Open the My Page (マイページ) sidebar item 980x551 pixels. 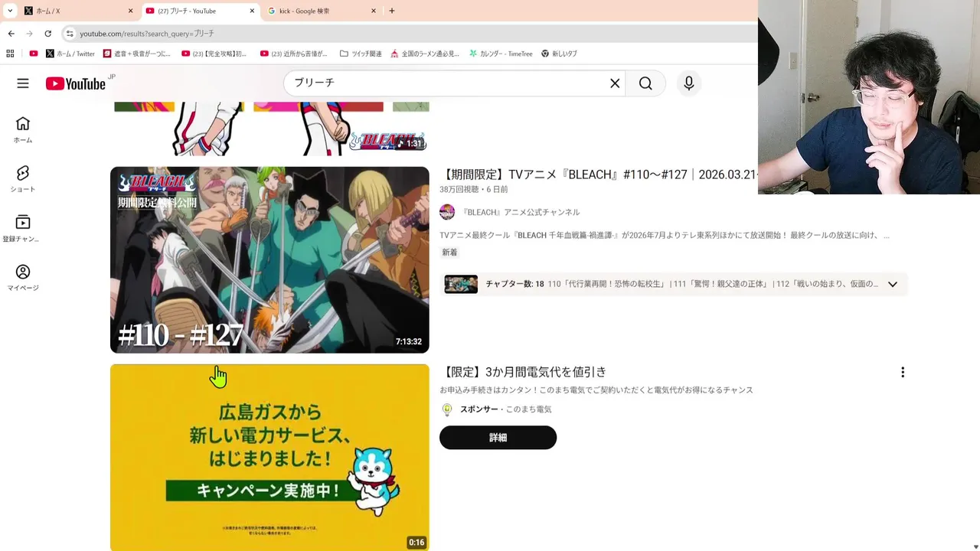click(x=23, y=278)
